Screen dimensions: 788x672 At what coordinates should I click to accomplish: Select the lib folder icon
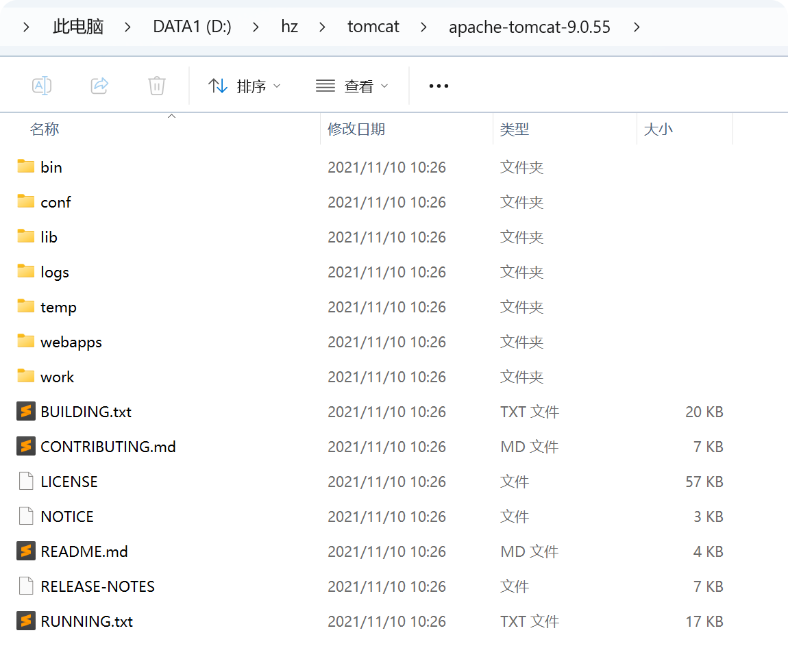(x=25, y=236)
